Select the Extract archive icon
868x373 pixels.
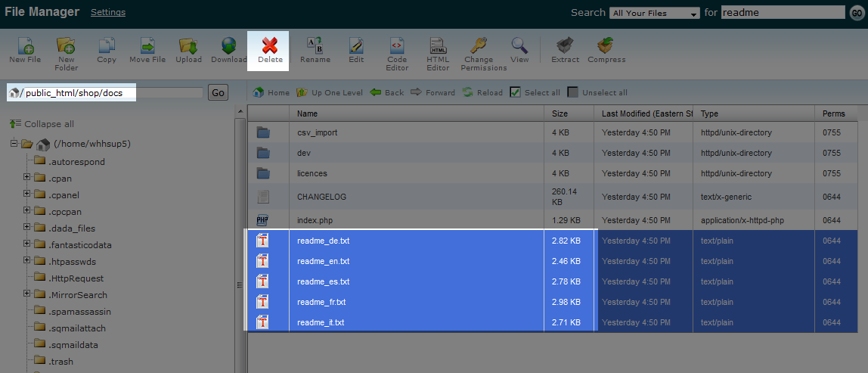[x=565, y=46]
